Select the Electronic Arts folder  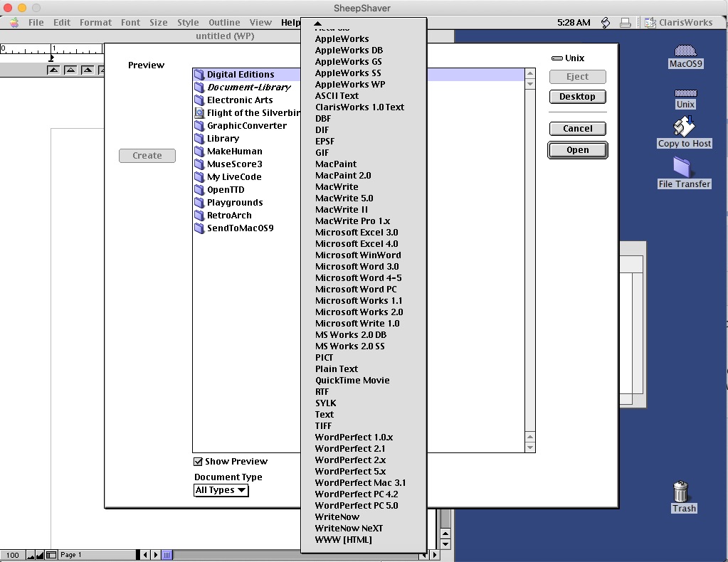click(x=240, y=100)
